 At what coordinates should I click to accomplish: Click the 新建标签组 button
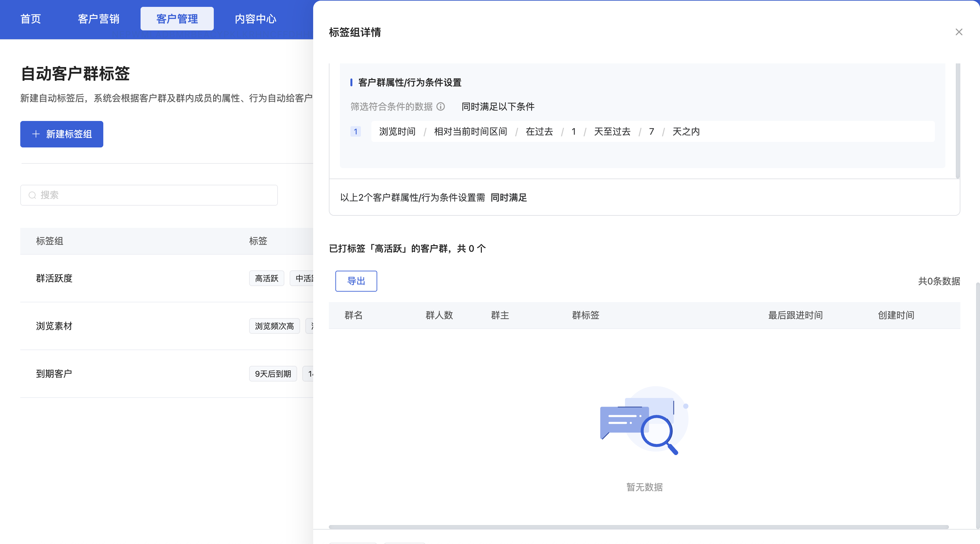(62, 134)
